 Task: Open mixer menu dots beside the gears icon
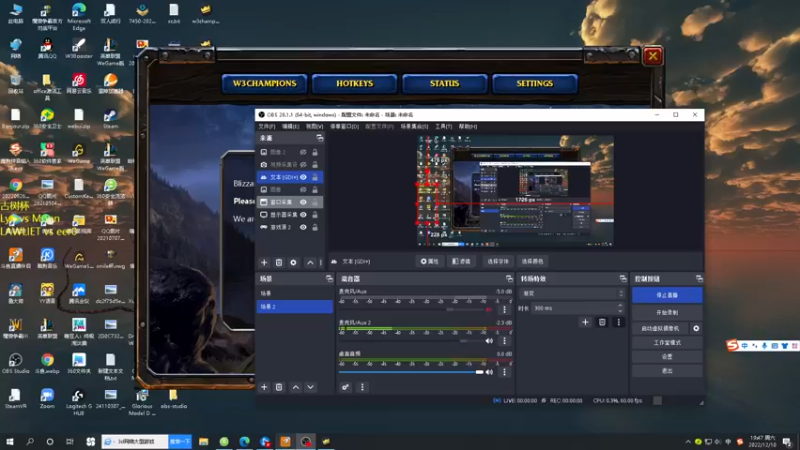tap(362, 387)
